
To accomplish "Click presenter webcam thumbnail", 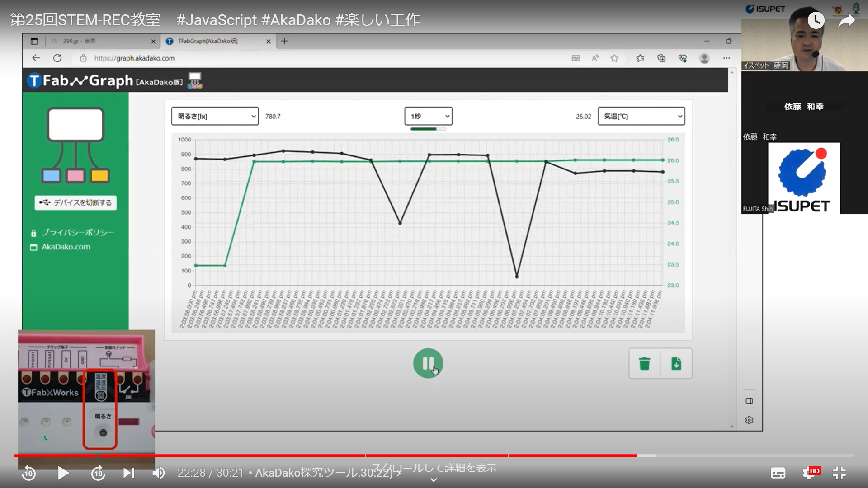I will click(x=804, y=36).
